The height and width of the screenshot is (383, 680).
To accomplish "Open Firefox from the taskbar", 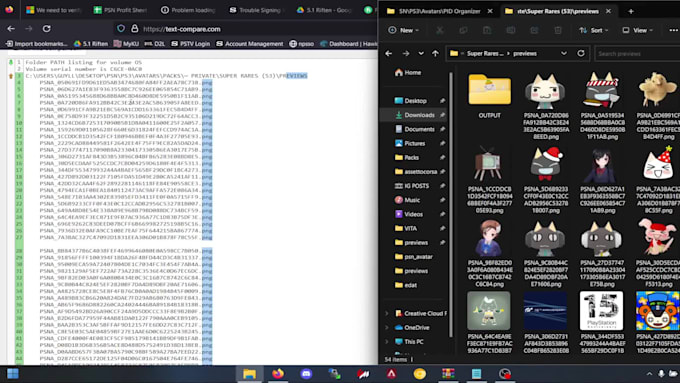I will tap(278, 373).
